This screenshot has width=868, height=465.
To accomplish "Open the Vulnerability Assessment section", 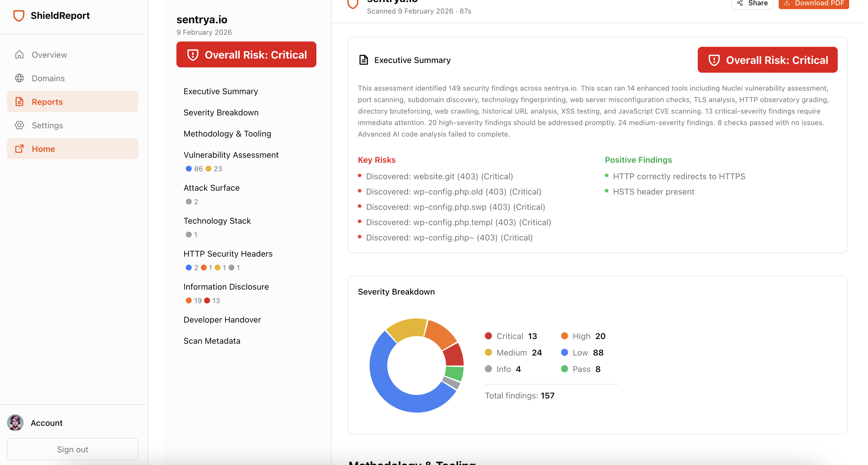I will (231, 155).
